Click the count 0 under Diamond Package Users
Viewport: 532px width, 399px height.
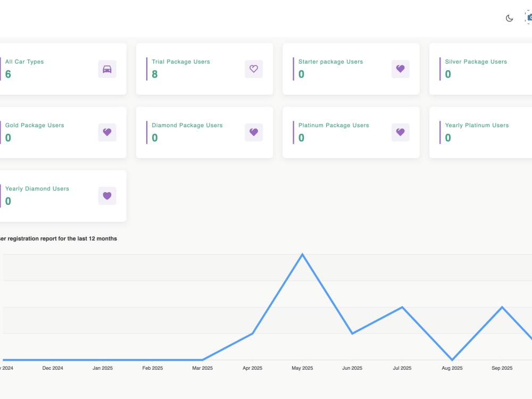(155, 137)
